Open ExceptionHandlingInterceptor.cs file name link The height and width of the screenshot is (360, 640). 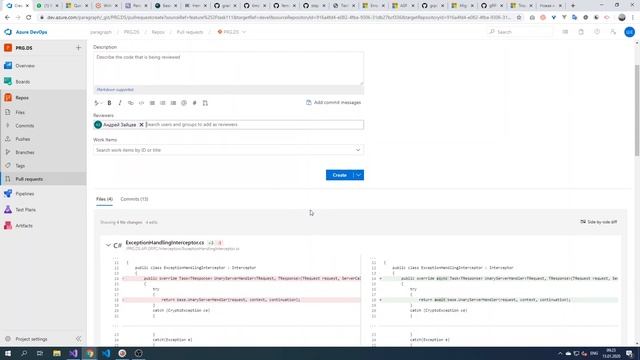[165, 242]
